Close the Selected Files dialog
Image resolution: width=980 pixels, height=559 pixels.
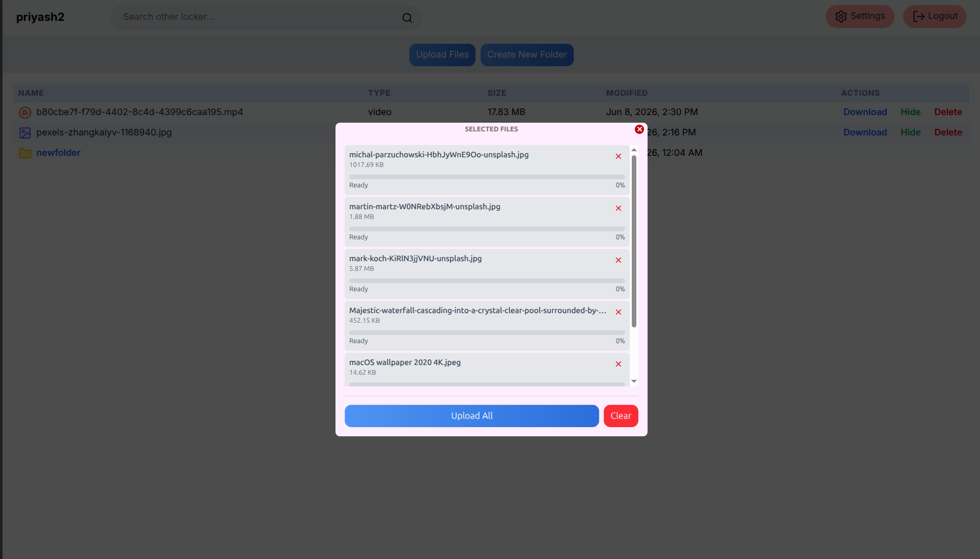click(639, 129)
